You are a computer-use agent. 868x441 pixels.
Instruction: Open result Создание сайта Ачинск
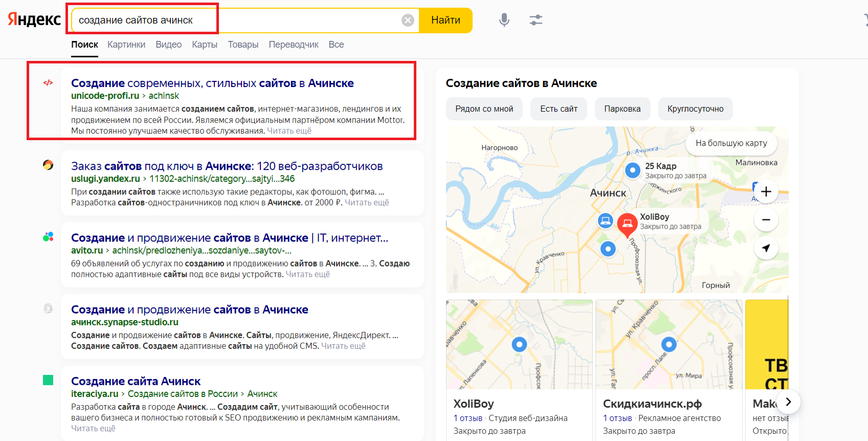pyautogui.click(x=136, y=381)
